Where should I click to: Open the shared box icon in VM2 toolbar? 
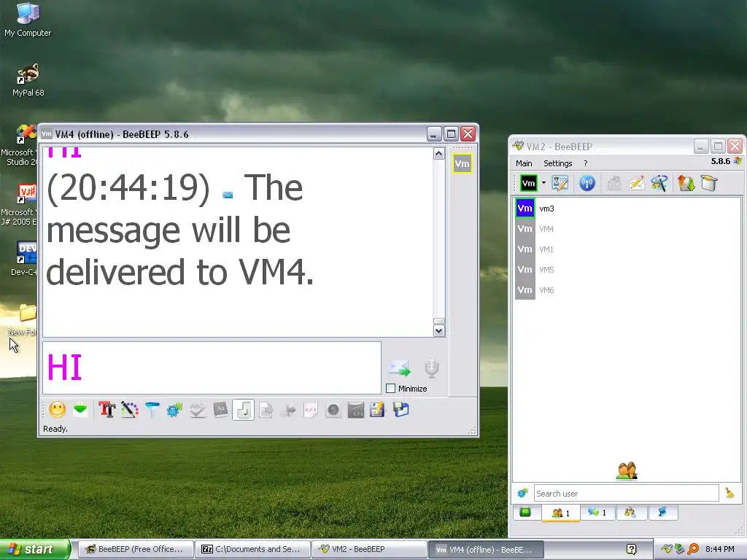[x=709, y=183]
